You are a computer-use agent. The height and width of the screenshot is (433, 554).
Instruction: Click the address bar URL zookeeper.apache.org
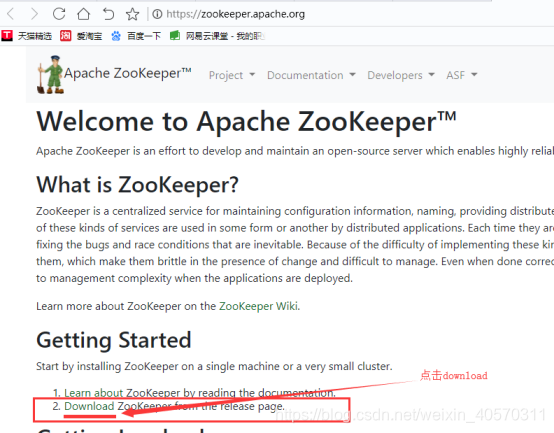(x=235, y=14)
